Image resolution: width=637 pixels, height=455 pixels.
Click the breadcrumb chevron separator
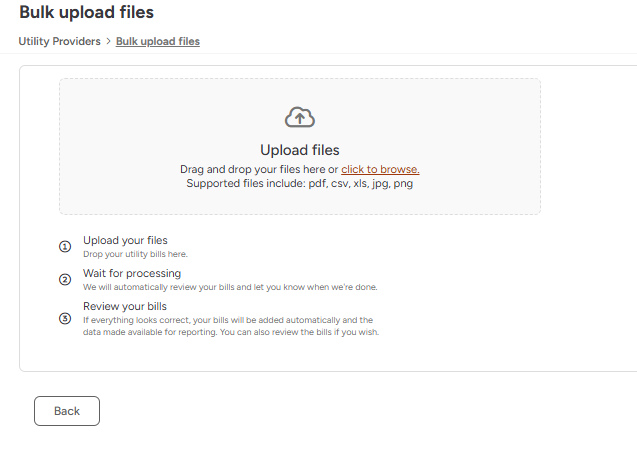[108, 41]
